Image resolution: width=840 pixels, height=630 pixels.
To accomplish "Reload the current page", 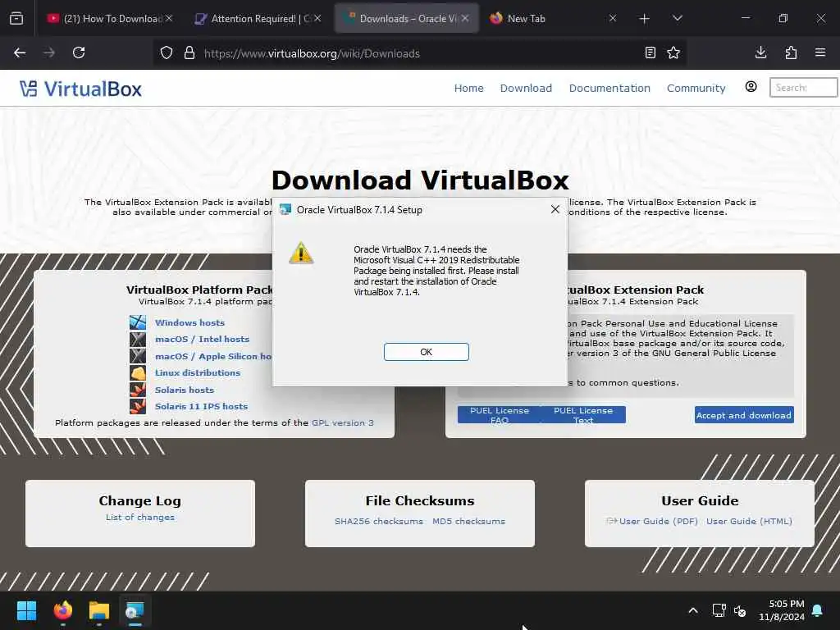I will pyautogui.click(x=79, y=52).
